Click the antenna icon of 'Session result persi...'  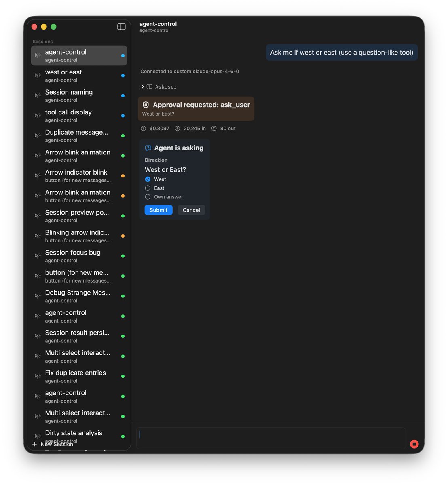click(38, 336)
